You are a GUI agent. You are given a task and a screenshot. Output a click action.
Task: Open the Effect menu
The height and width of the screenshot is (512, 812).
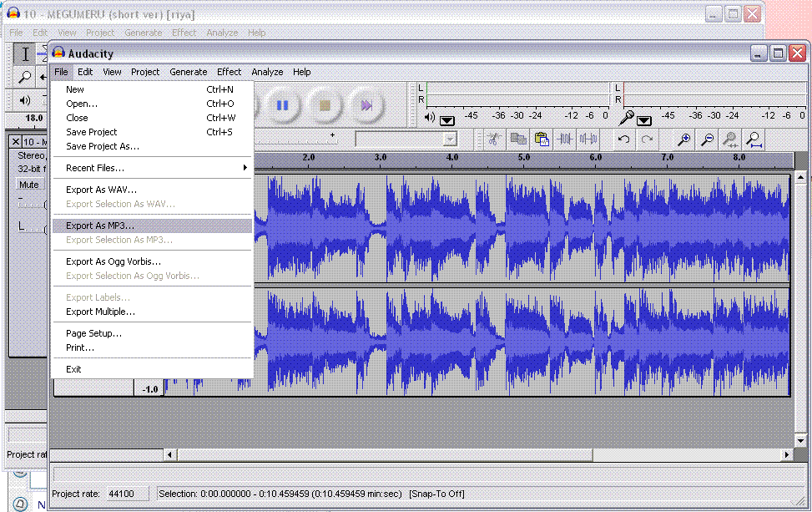coord(229,72)
